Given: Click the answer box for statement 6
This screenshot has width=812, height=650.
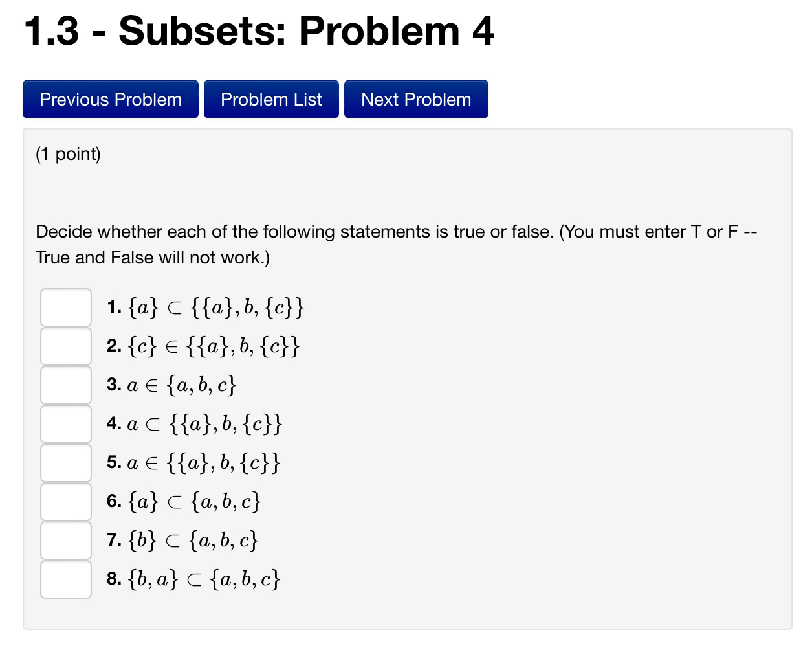Looking at the screenshot, I should click(65, 501).
